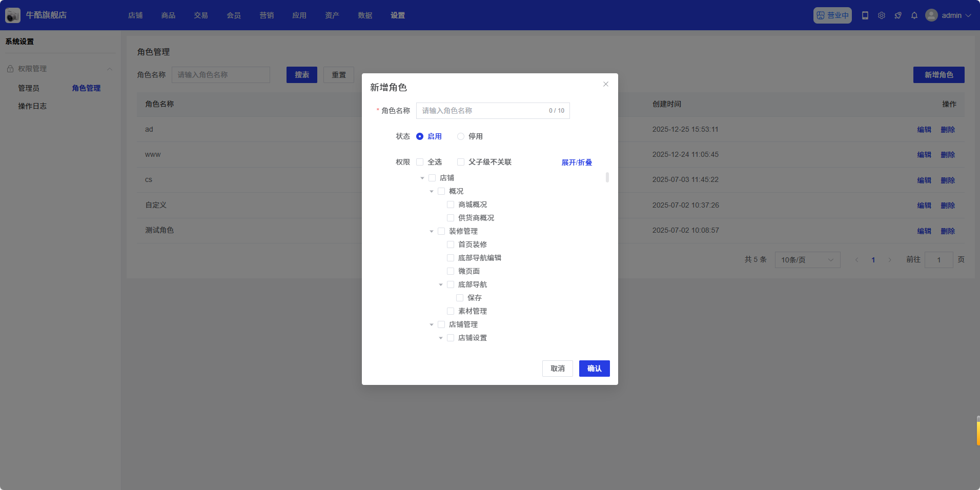The image size is (980, 490).
Task: Open the 10条/页 page size dropdown
Action: [807, 260]
